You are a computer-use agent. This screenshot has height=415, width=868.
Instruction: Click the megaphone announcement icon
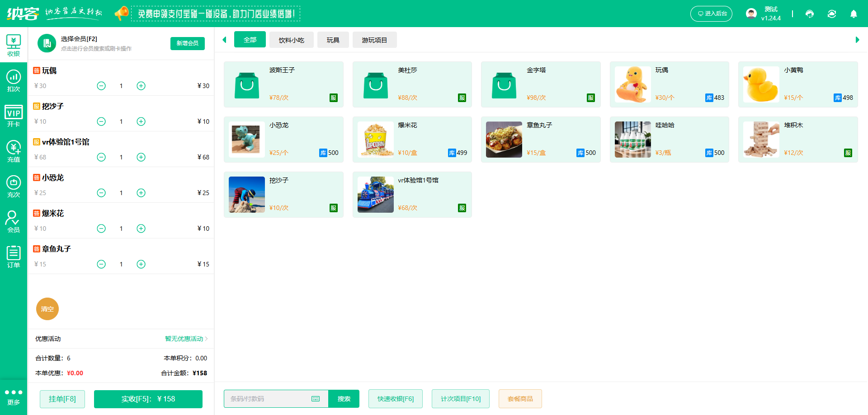point(121,13)
